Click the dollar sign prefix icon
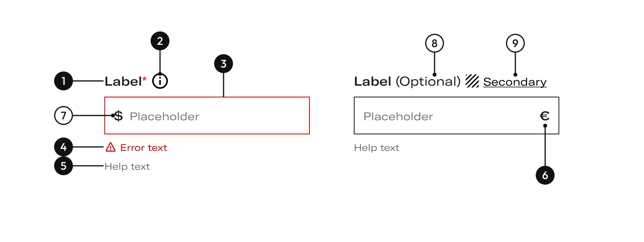This screenshot has width=644, height=242. (x=118, y=116)
